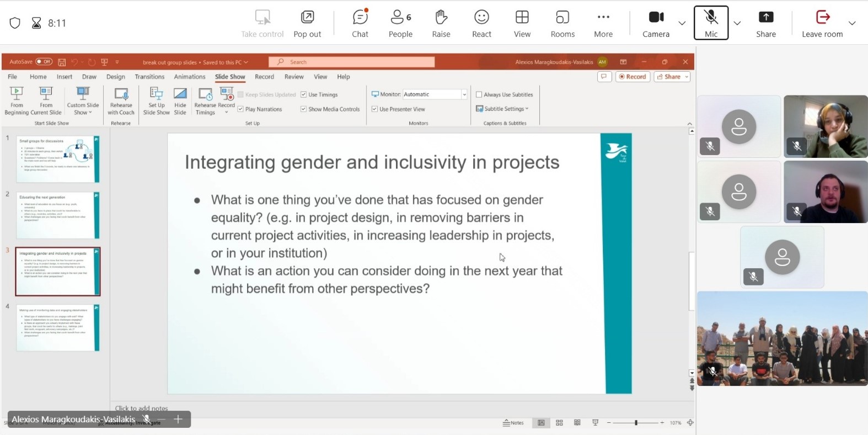The height and width of the screenshot is (435, 868).
Task: Switch to the Animations ribbon tab
Action: pos(190,77)
